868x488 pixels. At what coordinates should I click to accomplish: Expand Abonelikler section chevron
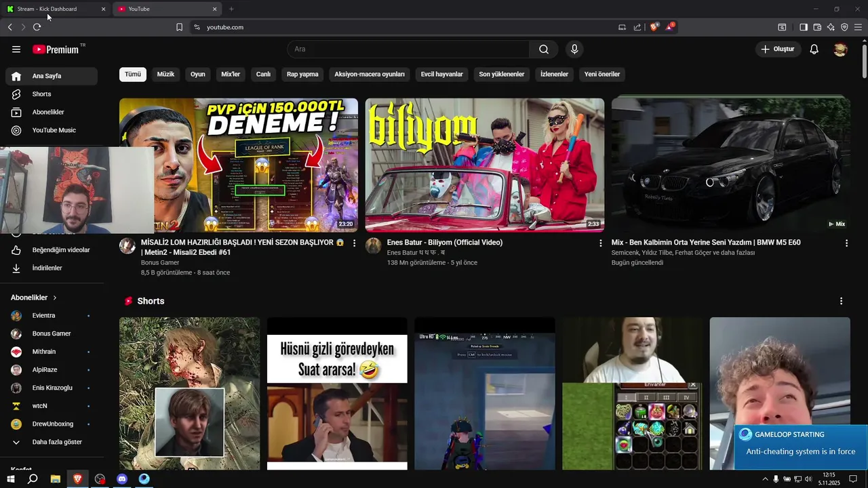(55, 298)
